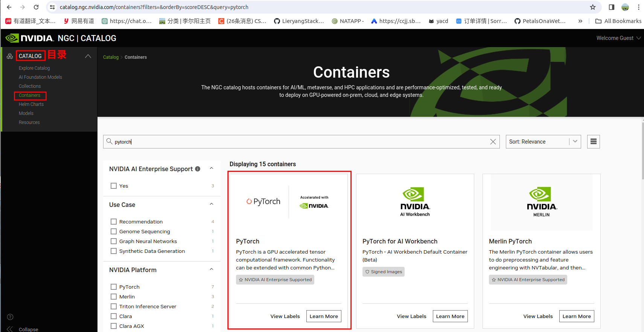The width and height of the screenshot is (644, 332).
Task: Open the 有道翻译 bookmark
Action: point(30,21)
